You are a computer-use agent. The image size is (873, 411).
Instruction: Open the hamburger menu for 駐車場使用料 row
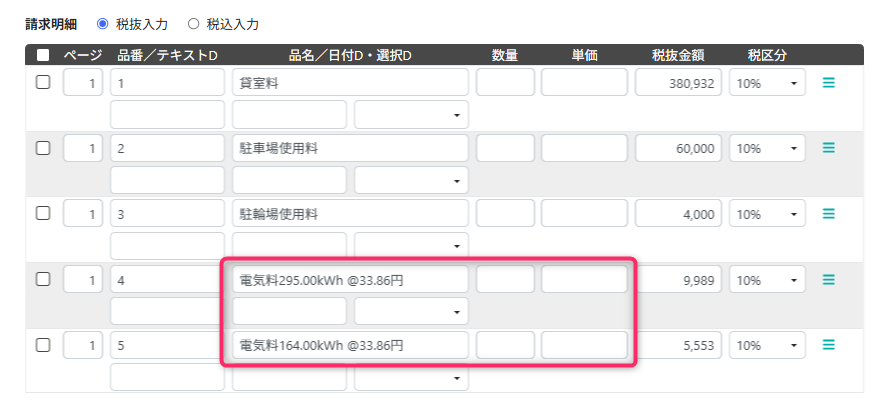pyautogui.click(x=828, y=148)
